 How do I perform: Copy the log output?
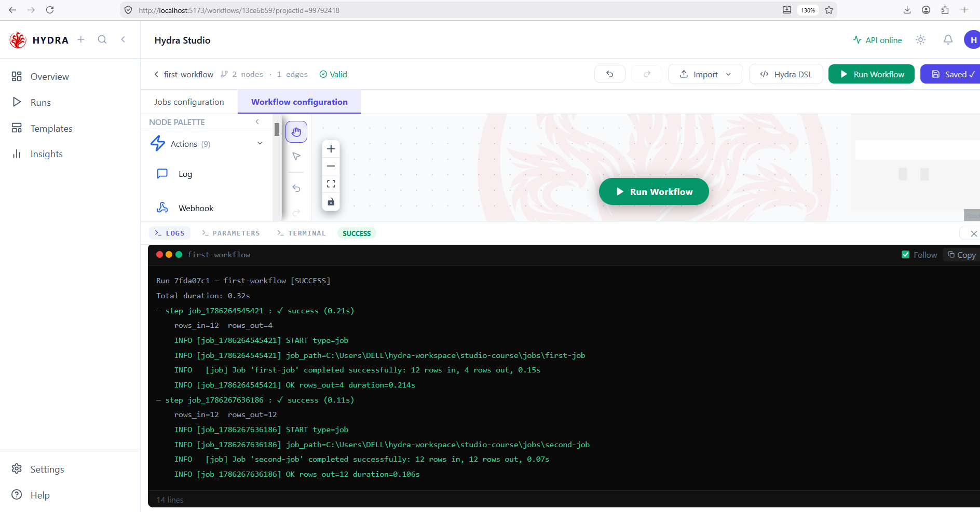961,255
